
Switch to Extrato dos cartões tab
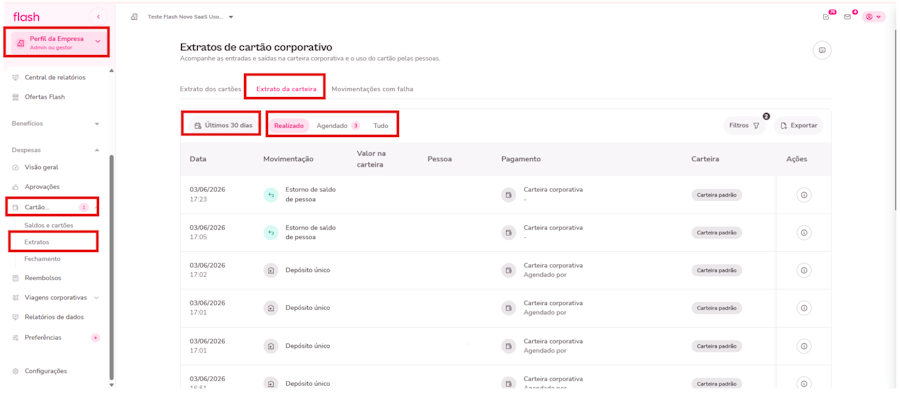pos(211,89)
